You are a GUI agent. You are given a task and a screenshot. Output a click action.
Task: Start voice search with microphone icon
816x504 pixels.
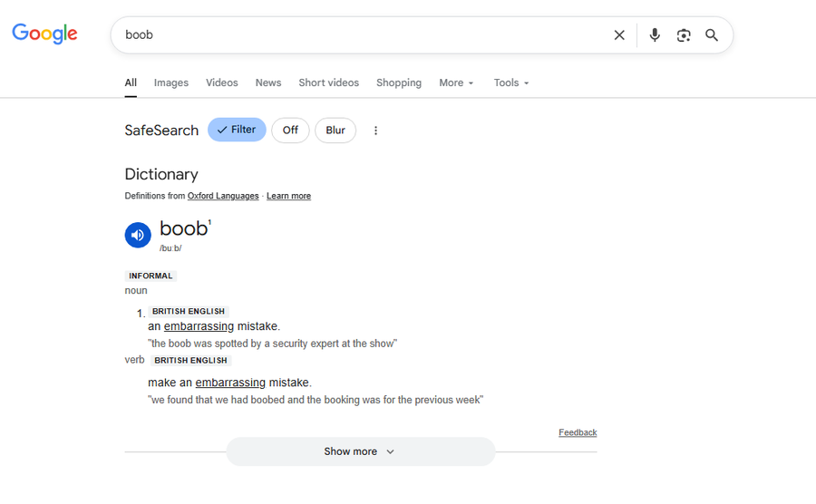[655, 35]
